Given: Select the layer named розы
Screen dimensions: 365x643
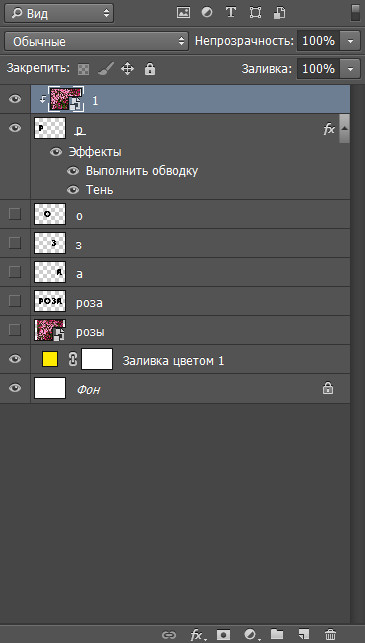Looking at the screenshot, I should [90, 332].
